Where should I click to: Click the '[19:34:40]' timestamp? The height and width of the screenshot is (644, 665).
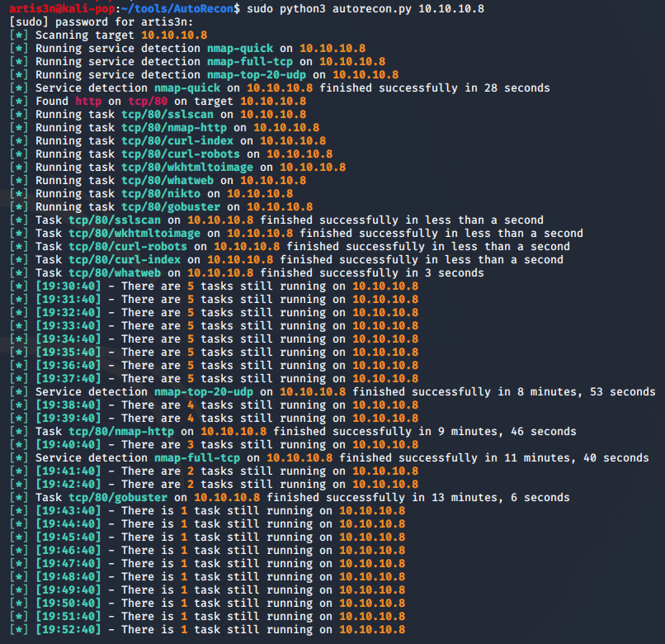(x=68, y=339)
